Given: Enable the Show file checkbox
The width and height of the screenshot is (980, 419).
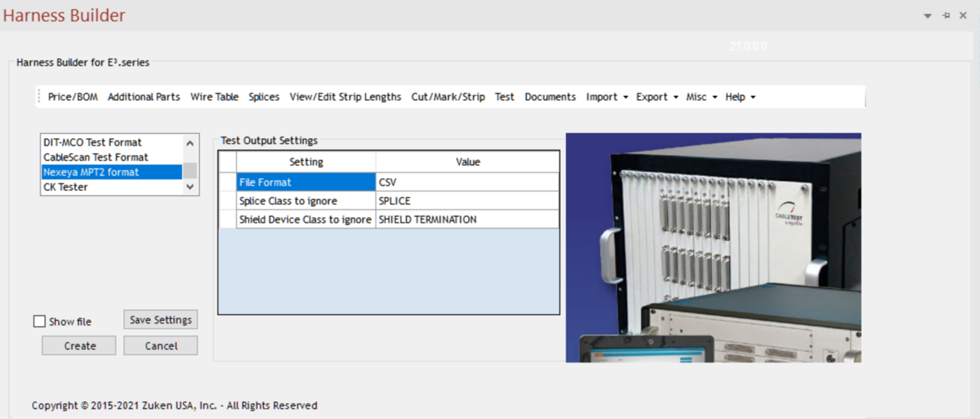Looking at the screenshot, I should (x=40, y=321).
